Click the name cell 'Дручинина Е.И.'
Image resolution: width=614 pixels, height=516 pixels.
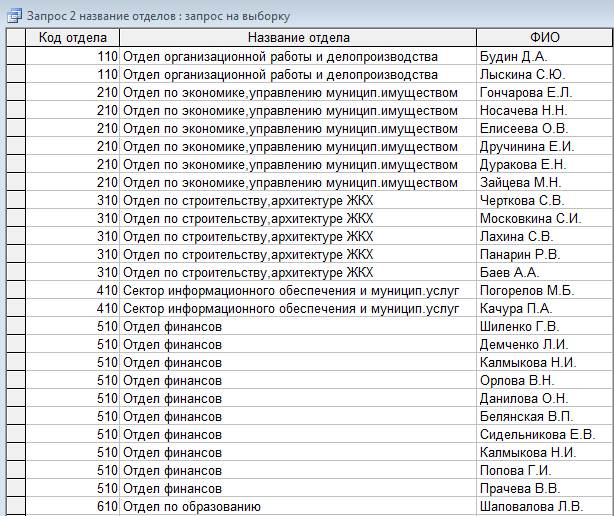[545, 146]
